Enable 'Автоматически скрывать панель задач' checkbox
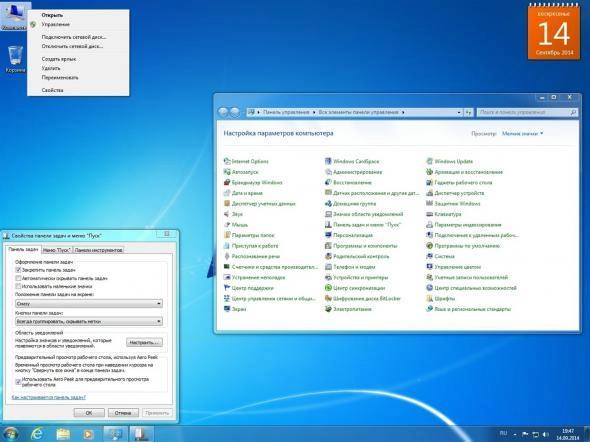 [x=18, y=278]
